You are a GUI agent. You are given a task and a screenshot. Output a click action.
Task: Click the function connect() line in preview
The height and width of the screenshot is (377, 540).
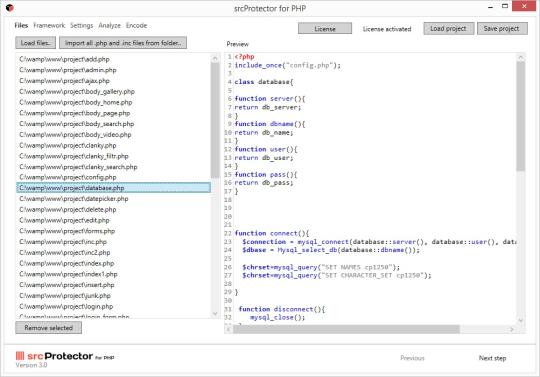272,233
